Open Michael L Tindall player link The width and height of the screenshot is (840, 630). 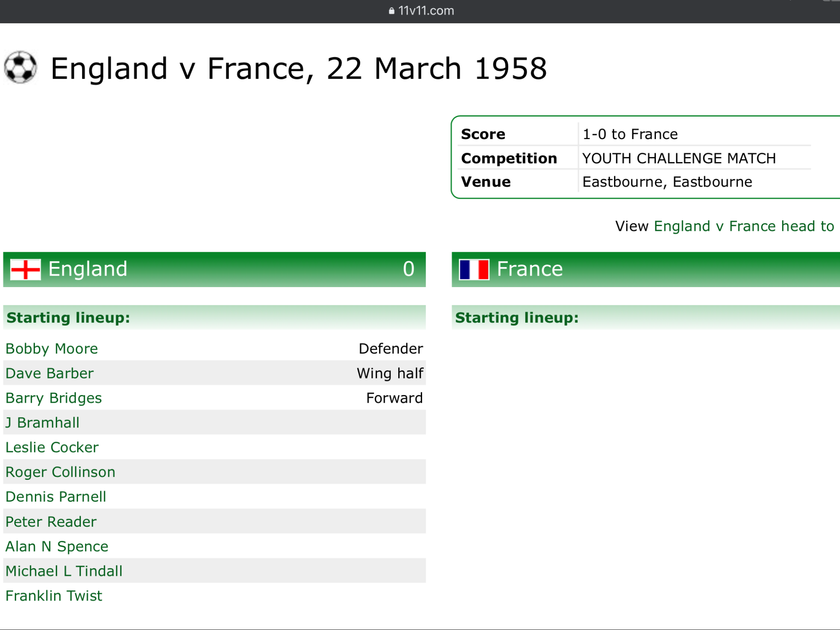tap(64, 571)
